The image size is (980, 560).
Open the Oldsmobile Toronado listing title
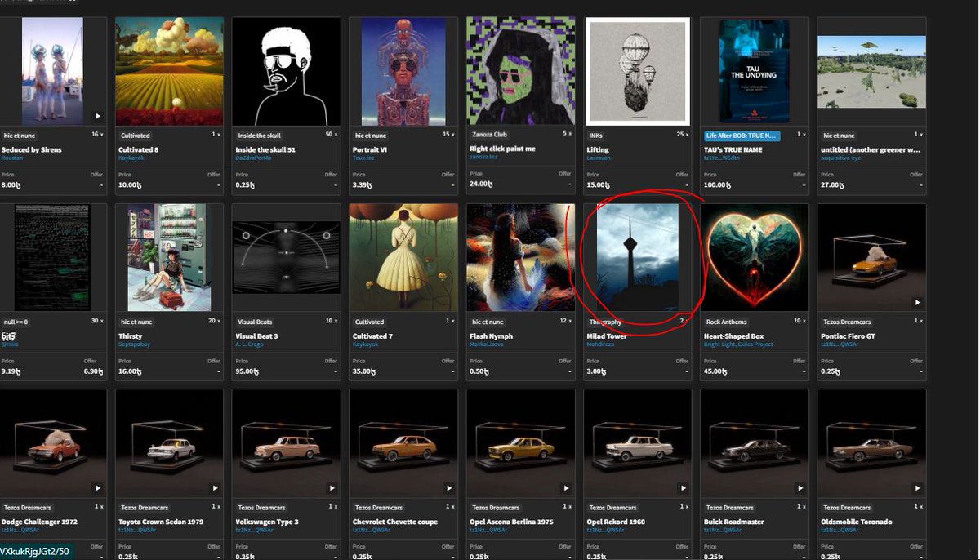(857, 522)
